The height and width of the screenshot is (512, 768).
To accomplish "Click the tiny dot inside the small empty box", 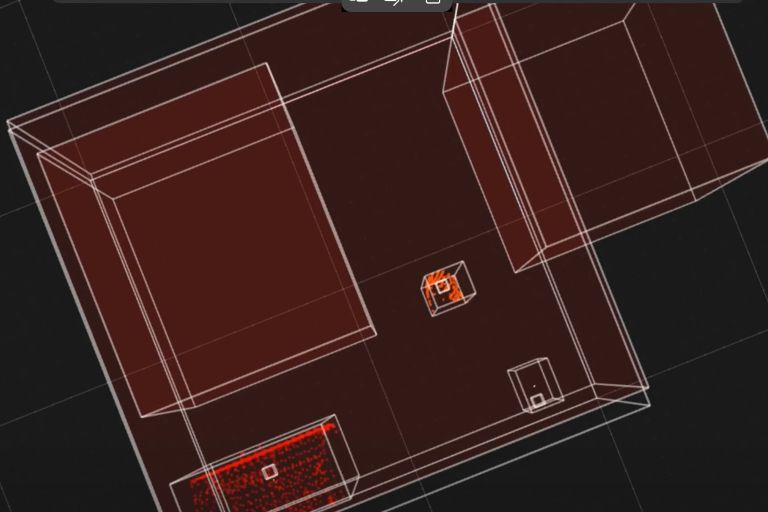I will [x=534, y=386].
